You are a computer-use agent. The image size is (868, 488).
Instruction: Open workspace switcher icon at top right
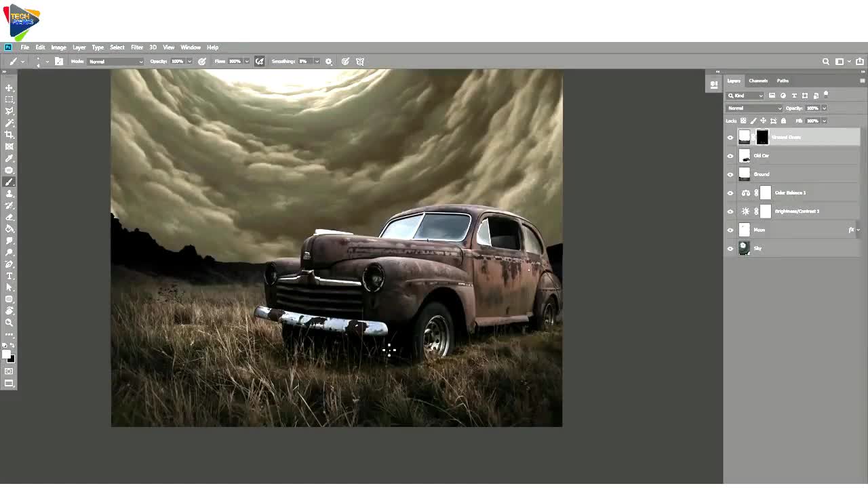point(840,62)
